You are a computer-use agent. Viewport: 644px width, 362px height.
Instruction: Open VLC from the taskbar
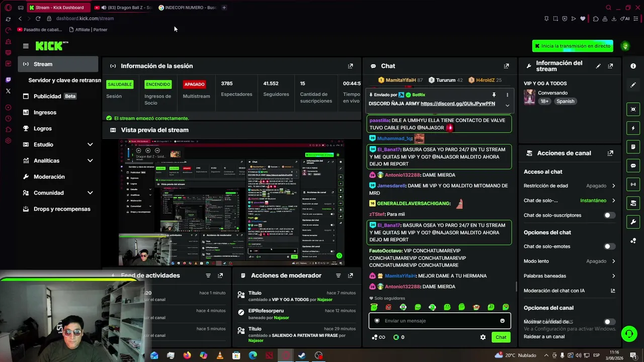(x=220, y=355)
